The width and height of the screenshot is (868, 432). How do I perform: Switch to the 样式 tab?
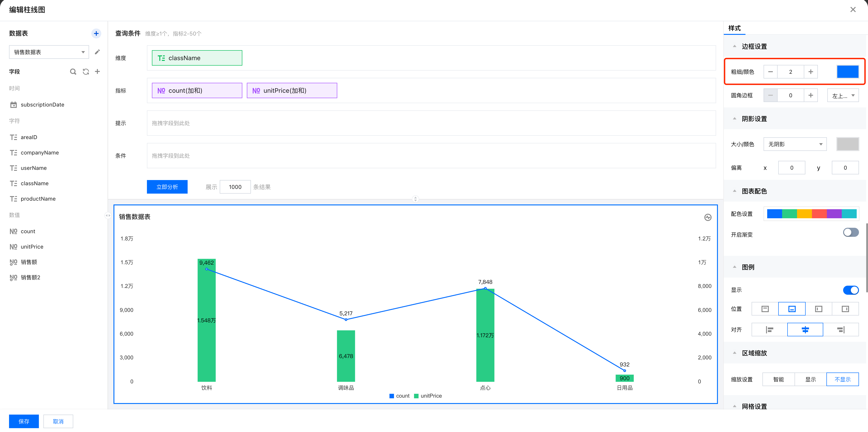(734, 28)
